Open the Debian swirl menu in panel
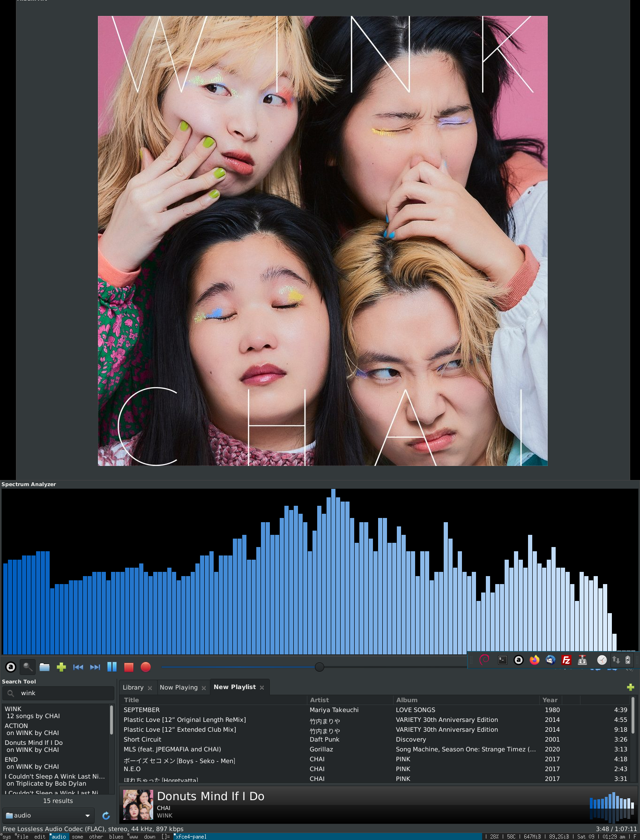This screenshot has width=640, height=840. point(485,660)
